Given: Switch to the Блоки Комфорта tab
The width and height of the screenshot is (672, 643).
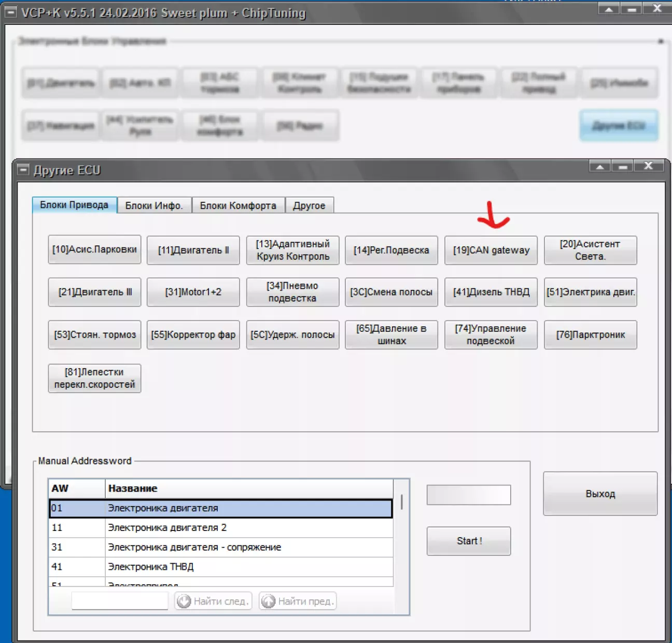Looking at the screenshot, I should tap(238, 206).
